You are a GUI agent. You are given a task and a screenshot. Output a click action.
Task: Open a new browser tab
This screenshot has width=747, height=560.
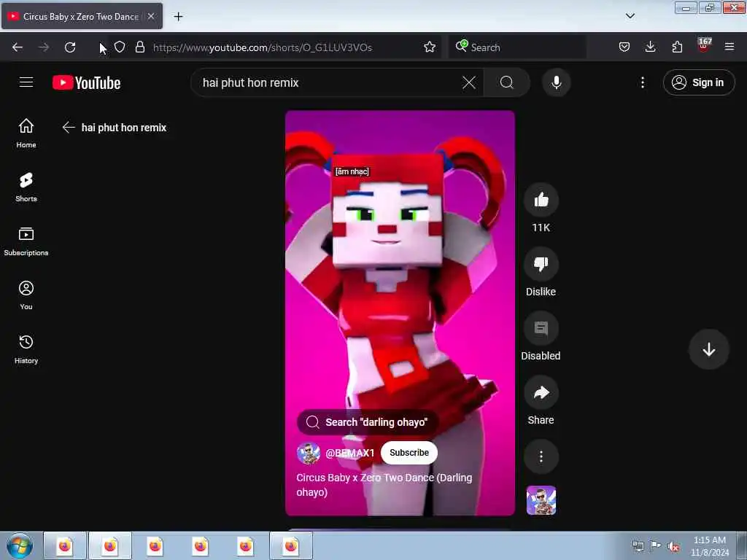point(178,17)
